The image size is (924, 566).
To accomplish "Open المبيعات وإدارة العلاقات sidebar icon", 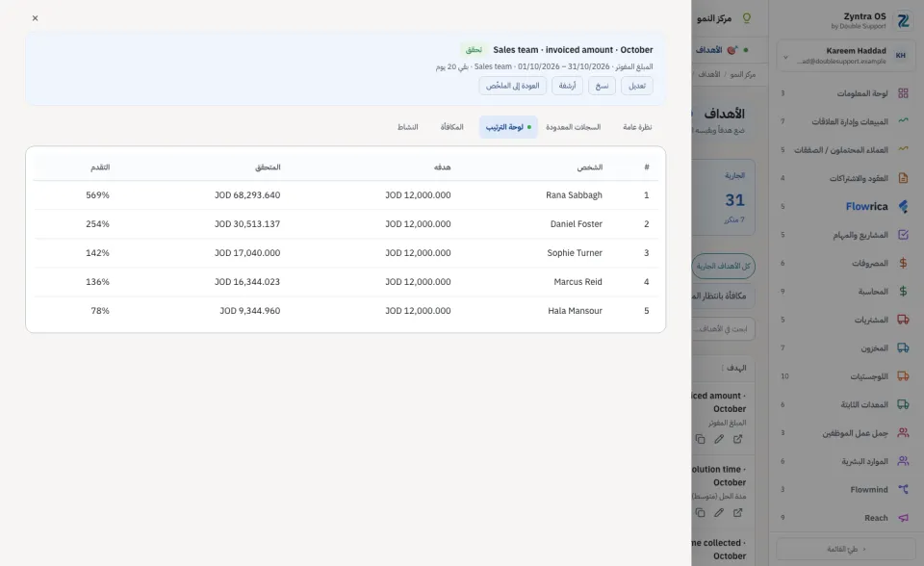I will [903, 121].
